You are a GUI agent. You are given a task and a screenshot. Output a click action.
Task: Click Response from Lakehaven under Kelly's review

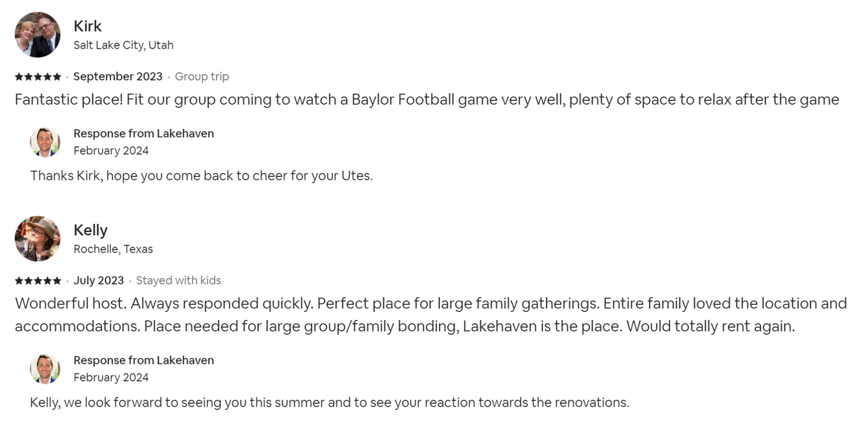(143, 360)
